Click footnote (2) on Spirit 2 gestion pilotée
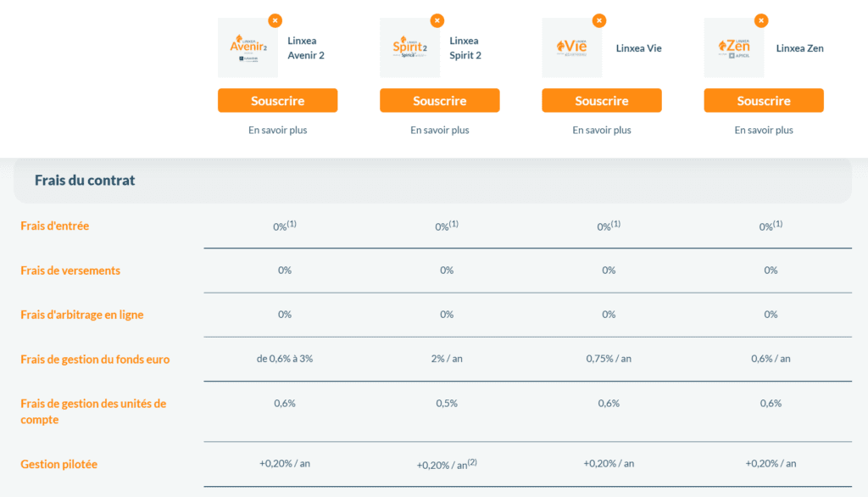This screenshot has width=868, height=497. coord(471,461)
